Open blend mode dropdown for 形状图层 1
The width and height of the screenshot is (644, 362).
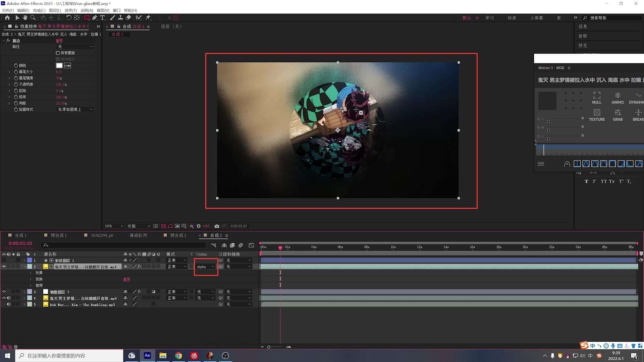click(177, 260)
